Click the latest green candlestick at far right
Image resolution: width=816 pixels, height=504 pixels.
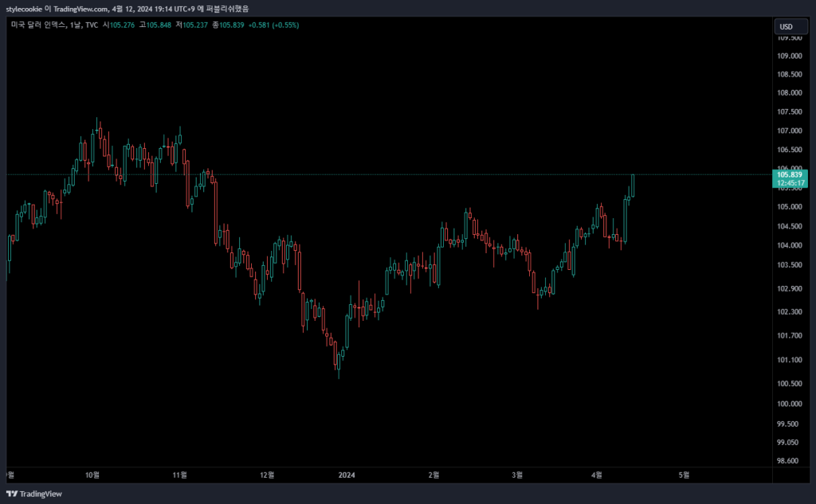(632, 186)
